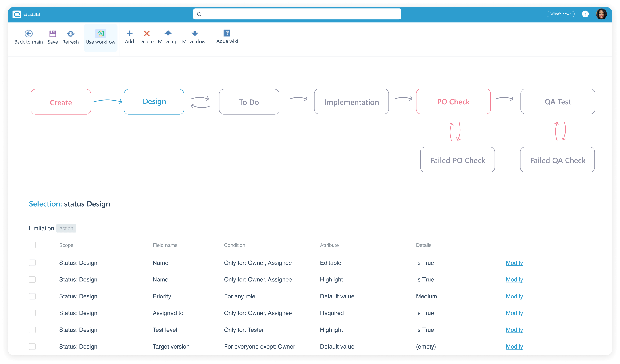This screenshot has width=620, height=364.
Task: Click into the search bar
Action: point(296,14)
